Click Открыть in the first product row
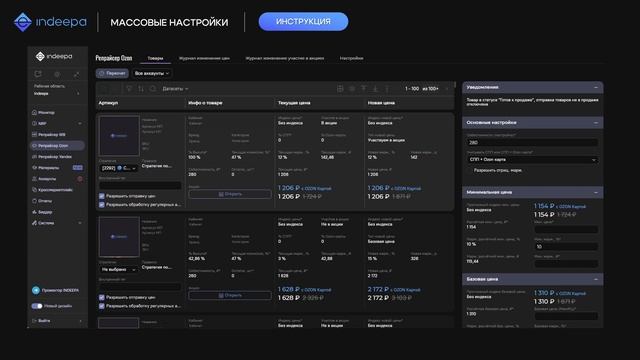Image resolution: width=640 pixels, height=360 pixels. point(230,194)
